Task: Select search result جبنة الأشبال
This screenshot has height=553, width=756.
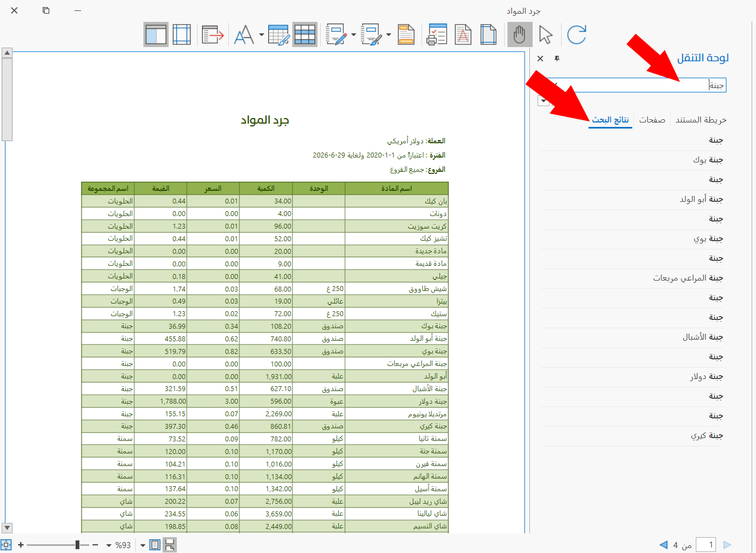Action: click(x=632, y=337)
